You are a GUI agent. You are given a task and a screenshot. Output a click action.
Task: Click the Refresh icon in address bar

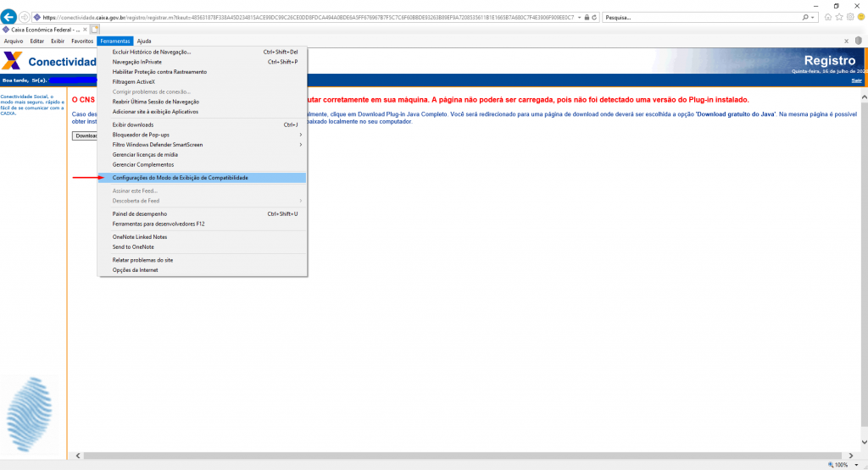point(594,17)
